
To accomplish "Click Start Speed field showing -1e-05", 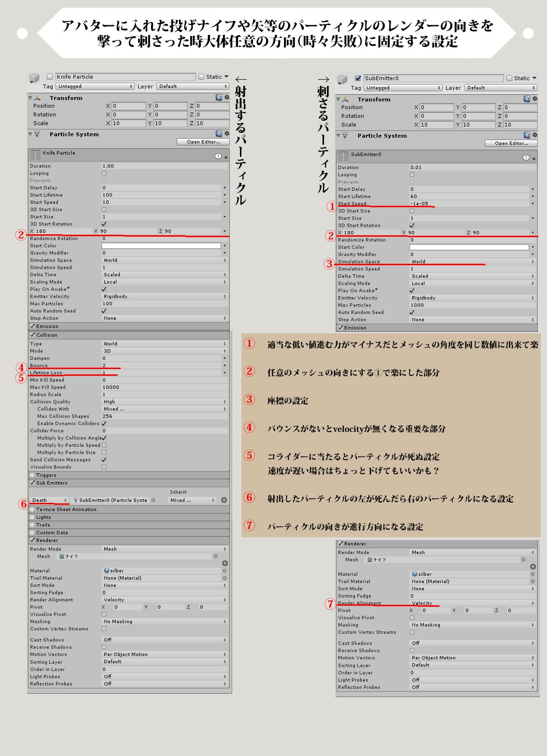I will [469, 203].
